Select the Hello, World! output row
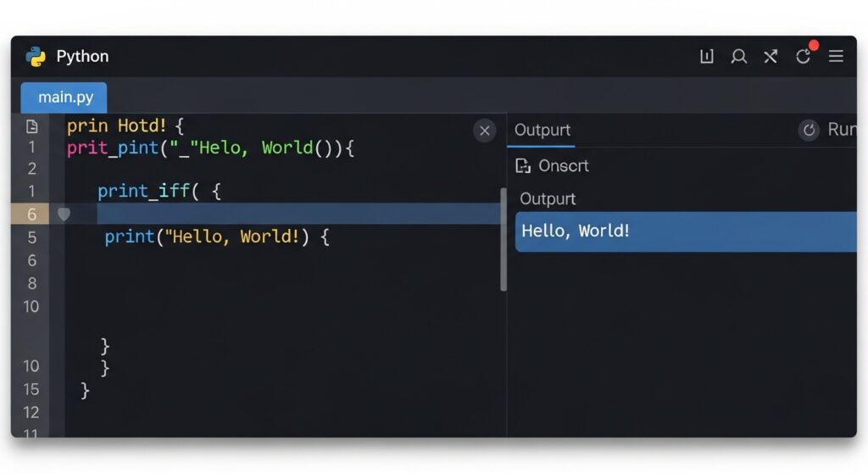Image resolution: width=868 pixels, height=474 pixels. pos(685,231)
